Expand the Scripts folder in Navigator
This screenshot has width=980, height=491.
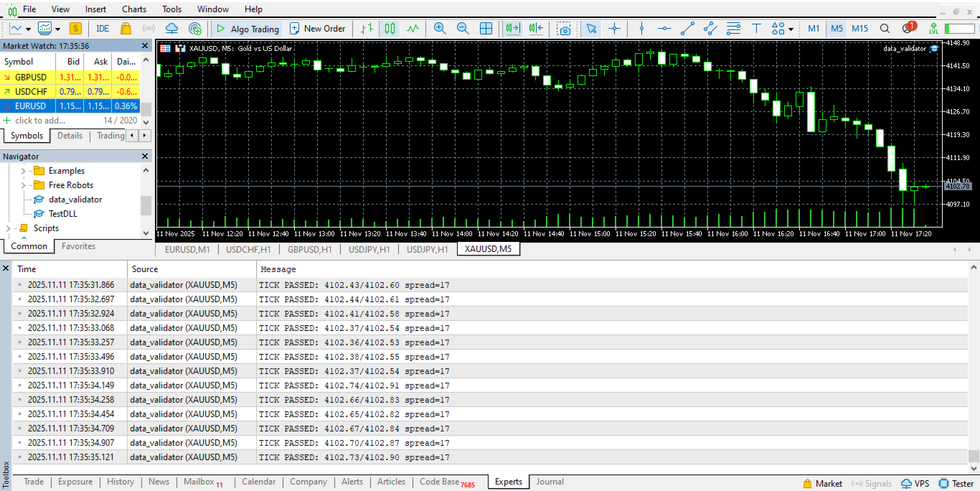pos(8,228)
